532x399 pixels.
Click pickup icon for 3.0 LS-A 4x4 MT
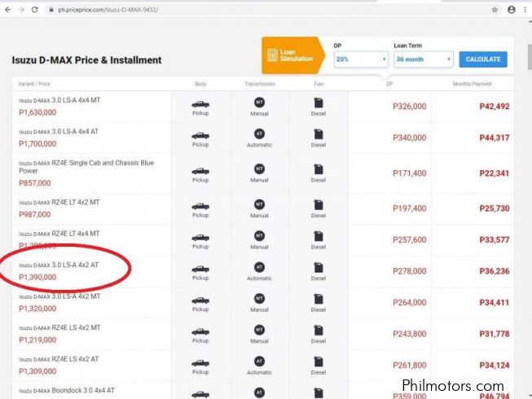tap(200, 104)
